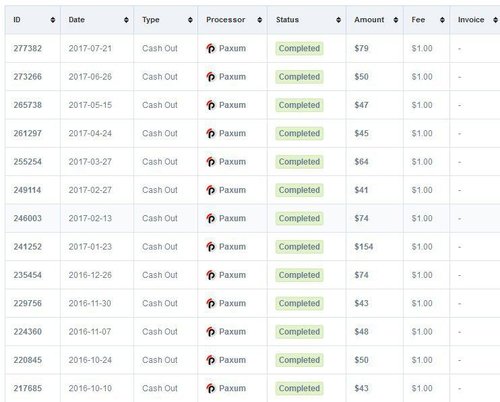Click Paxum processor text in row 220845
Viewport: 500px width, 402px height.
tap(232, 360)
